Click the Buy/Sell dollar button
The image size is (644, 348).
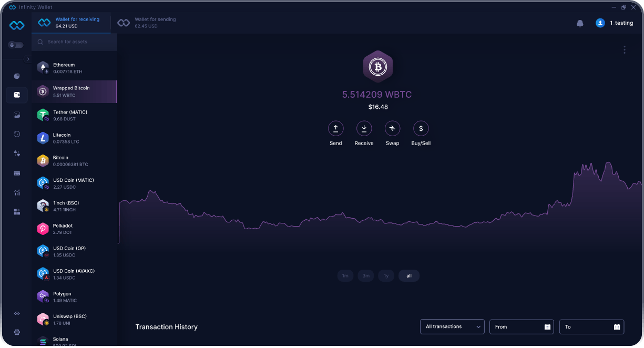coord(421,128)
